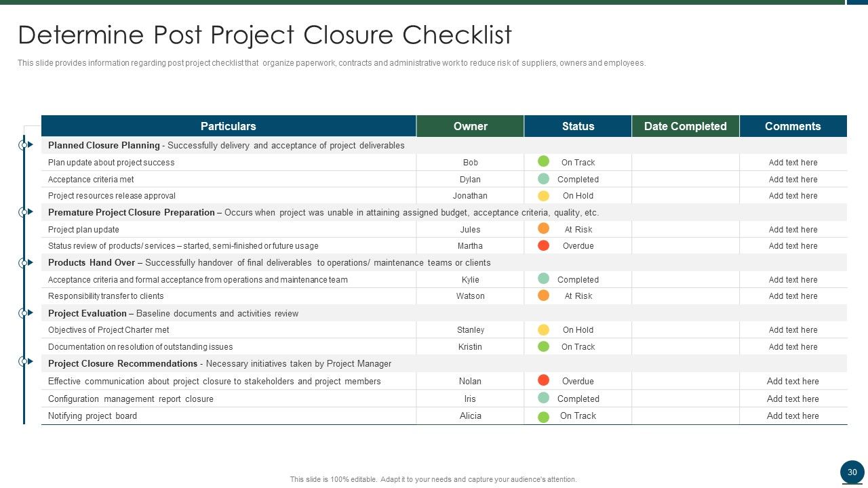Click owner name Dylan
The image size is (868, 488).
[470, 180]
